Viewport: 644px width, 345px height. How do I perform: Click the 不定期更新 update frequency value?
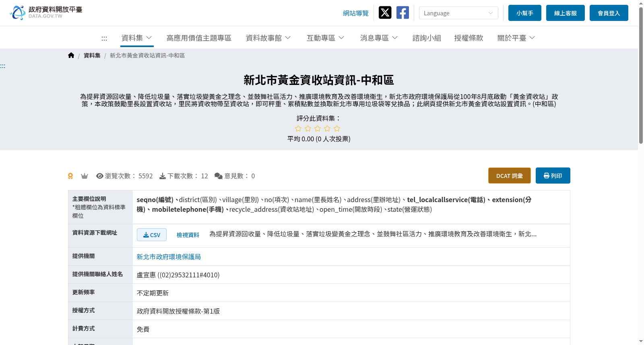point(153,293)
